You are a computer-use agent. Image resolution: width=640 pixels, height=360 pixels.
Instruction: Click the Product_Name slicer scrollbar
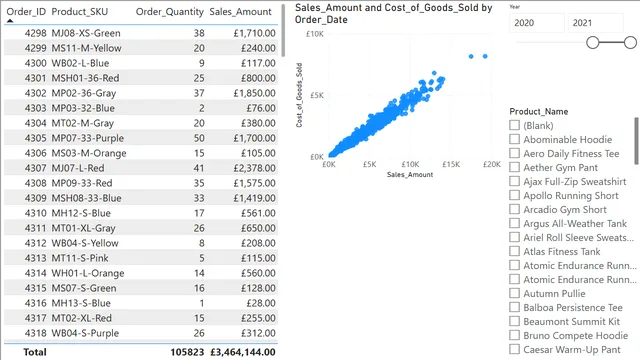[636, 141]
